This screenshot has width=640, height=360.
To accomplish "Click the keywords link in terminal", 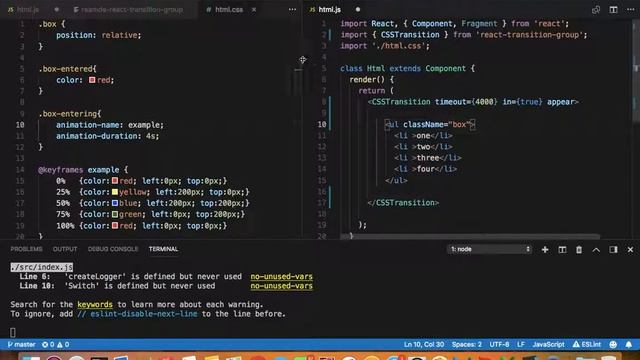I will click(95, 304).
